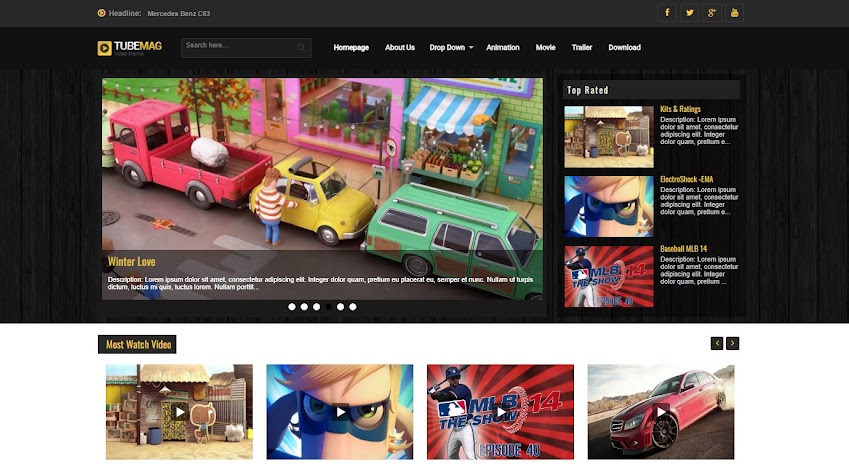Click in the Search here field
This screenshot has height=464, width=849.
tap(246, 48)
